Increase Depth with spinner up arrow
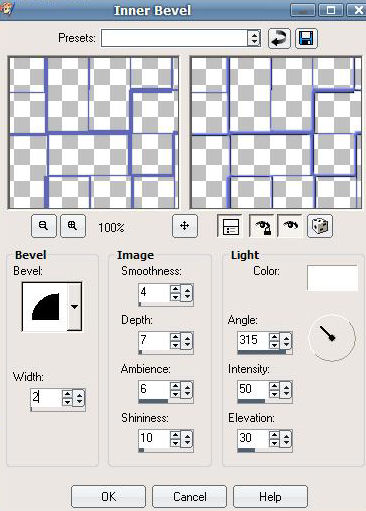The height and width of the screenshot is (511, 366). [x=175, y=337]
